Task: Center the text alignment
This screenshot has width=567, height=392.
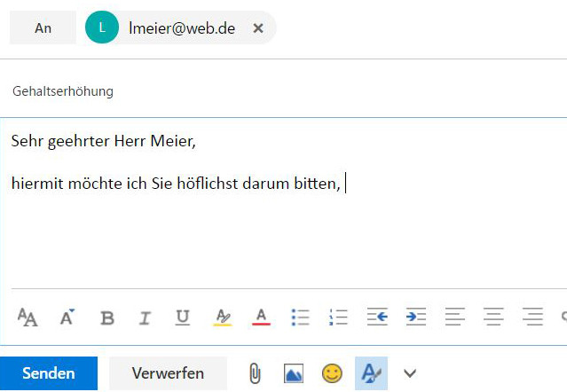Action: pos(493,317)
